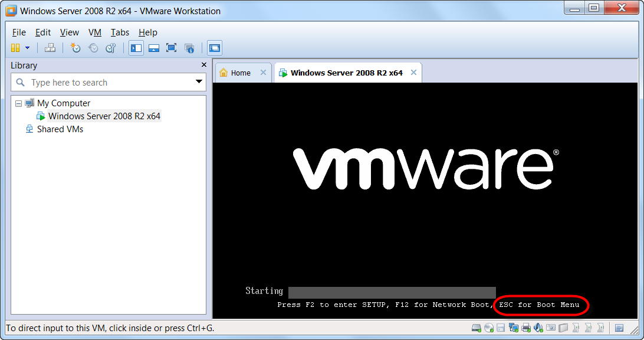Enter full screen mode
The image size is (644, 340).
(171, 48)
